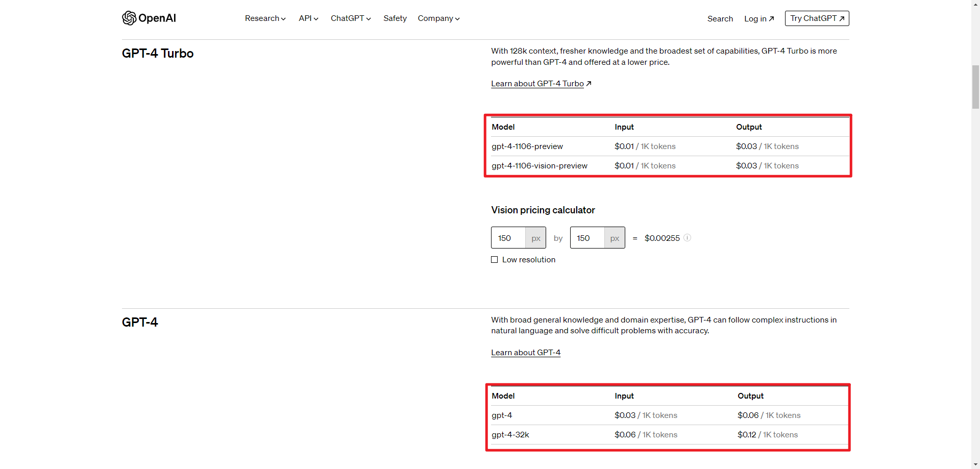Click the gpt-4-1106-vision-preview input price $0.01
The image size is (980, 469).
(624, 166)
